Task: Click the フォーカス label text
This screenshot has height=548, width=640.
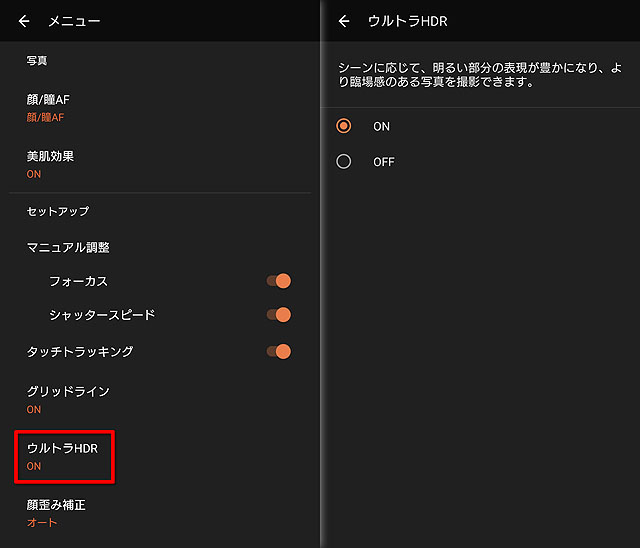Action: coord(78,281)
